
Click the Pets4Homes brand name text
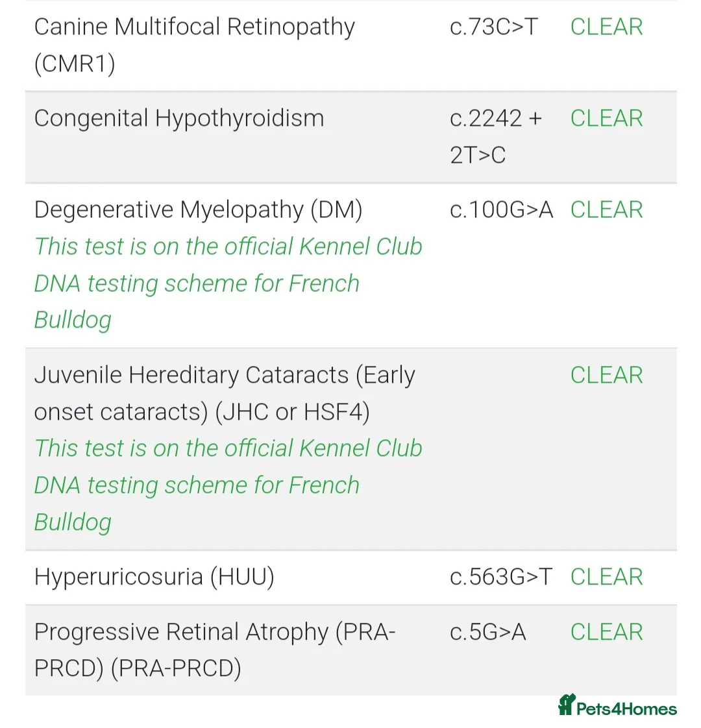626,709
